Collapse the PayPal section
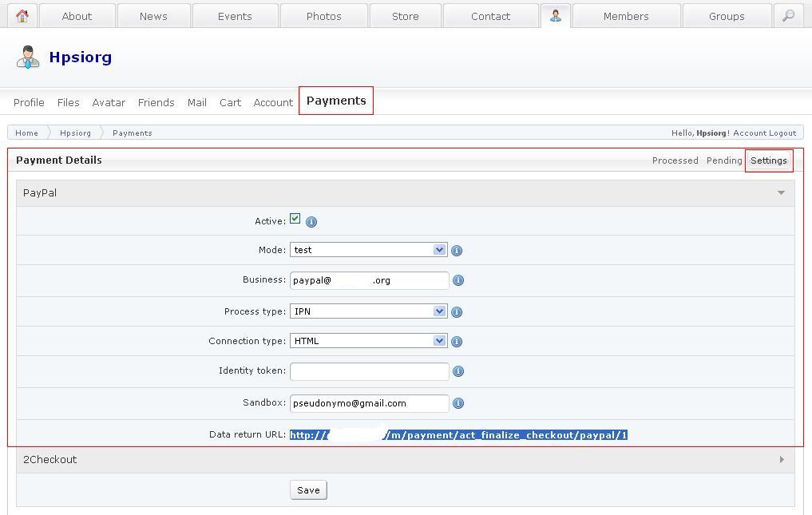 click(781, 192)
